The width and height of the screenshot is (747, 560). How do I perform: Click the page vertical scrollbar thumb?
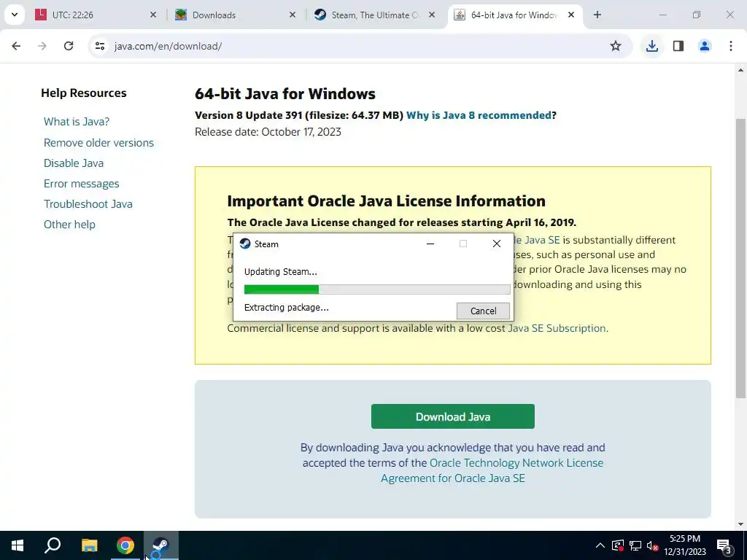[740, 257]
